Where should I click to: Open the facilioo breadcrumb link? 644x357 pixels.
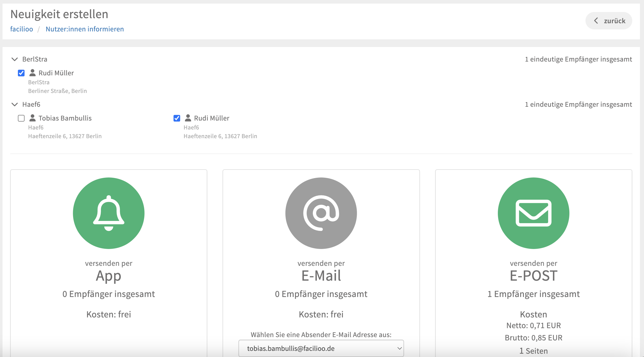tap(21, 29)
